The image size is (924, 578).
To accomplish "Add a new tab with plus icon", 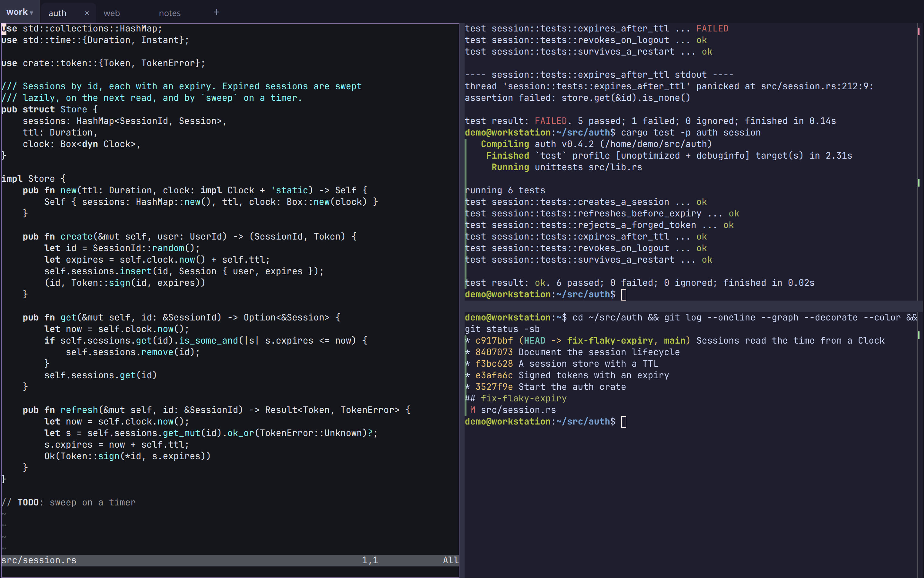I will point(217,12).
